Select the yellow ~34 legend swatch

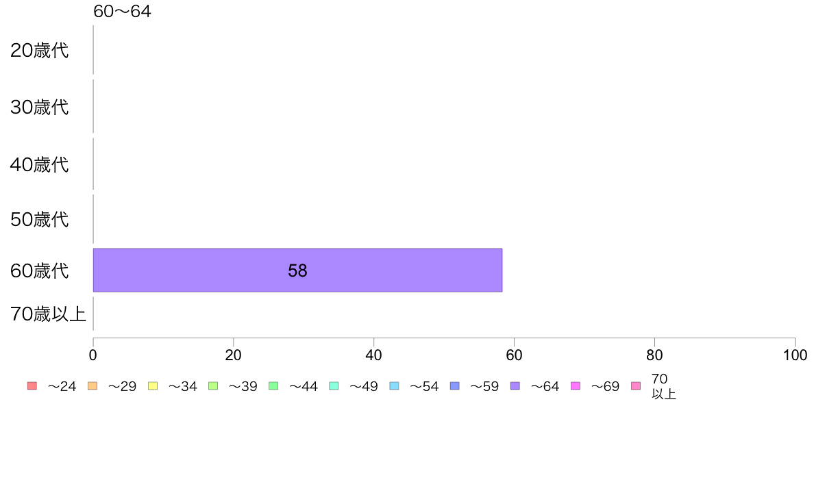point(153,386)
